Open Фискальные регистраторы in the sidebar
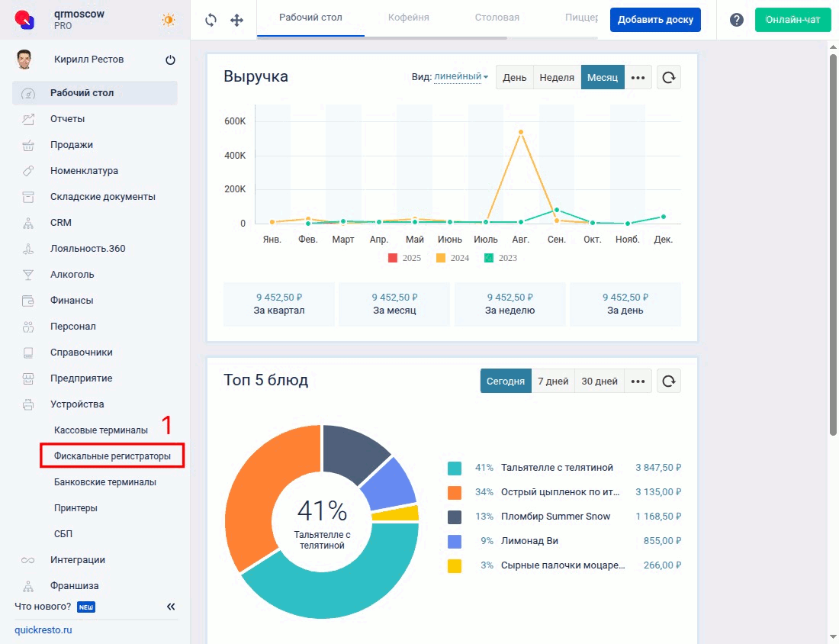 pyautogui.click(x=112, y=456)
